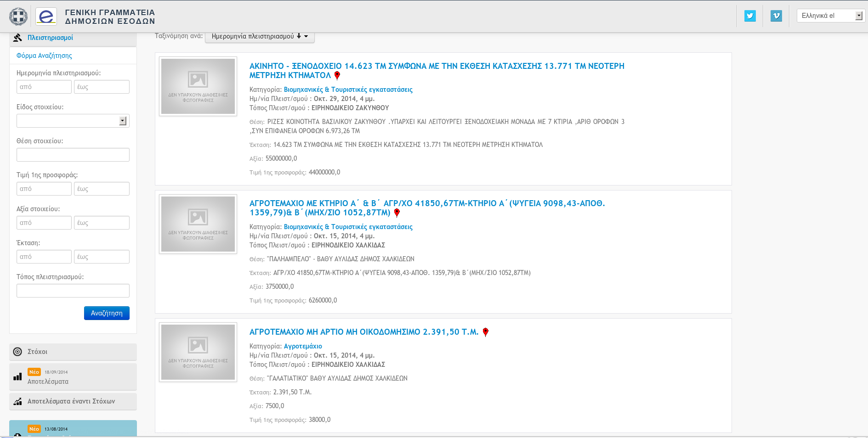Click the blue 'e' site logo
Screen dimensions: 868x438
[x=46, y=17]
